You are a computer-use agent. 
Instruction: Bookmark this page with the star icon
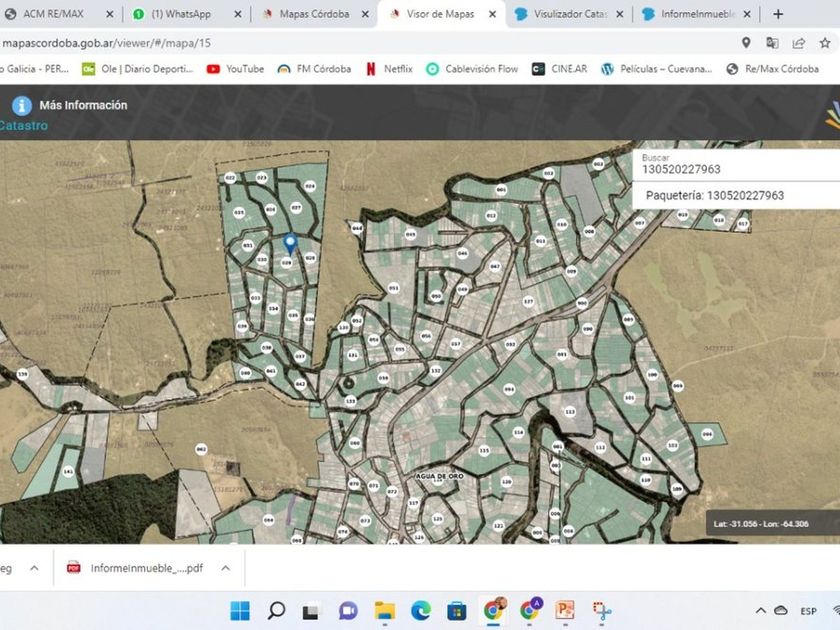825,43
